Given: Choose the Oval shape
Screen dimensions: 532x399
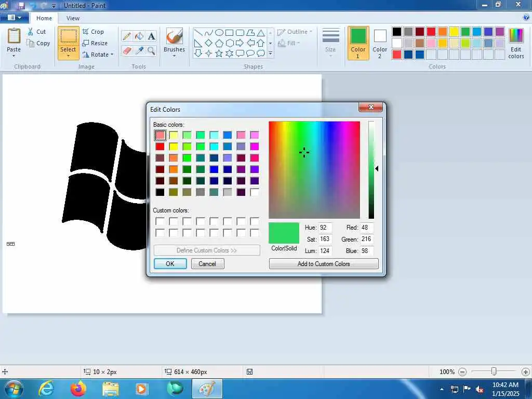Looking at the screenshot, I should pyautogui.click(x=219, y=33).
